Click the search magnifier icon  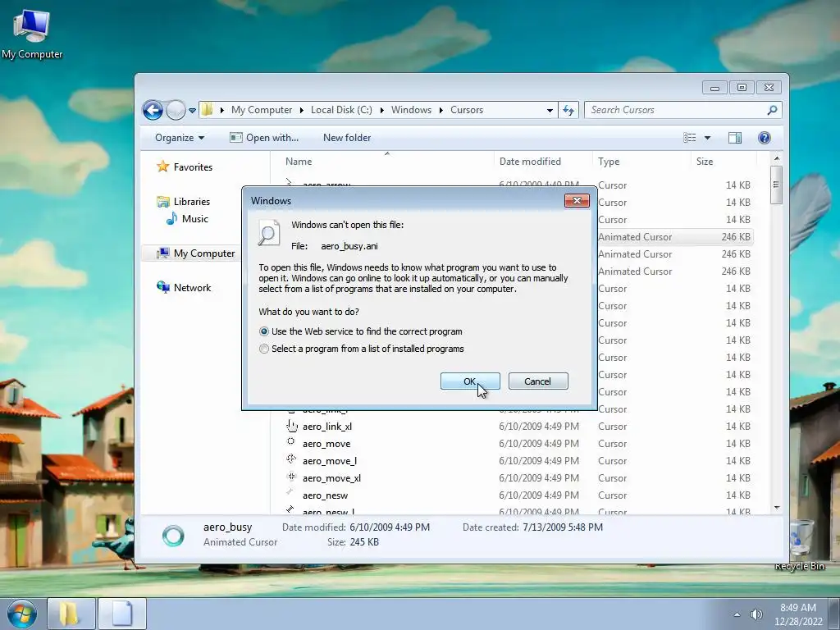pos(772,110)
